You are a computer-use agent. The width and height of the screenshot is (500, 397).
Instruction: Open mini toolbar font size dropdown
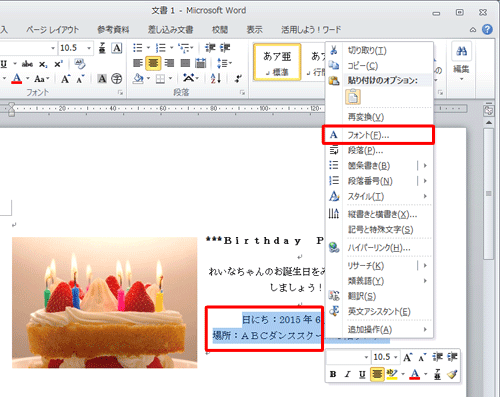396,357
